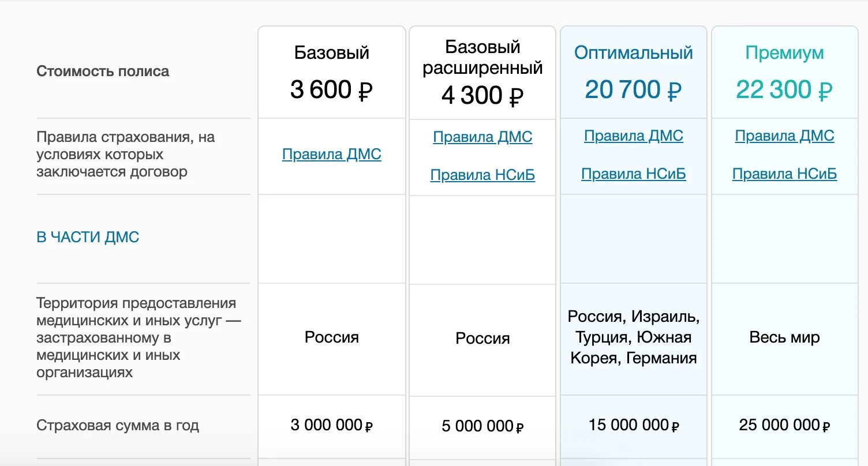
Task: Select the Базовый расширенный plan header
Action: click(482, 57)
